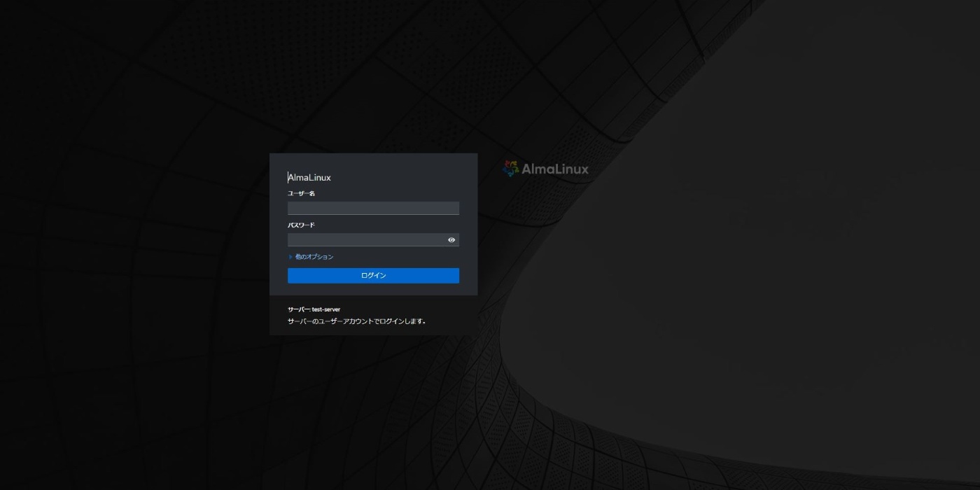Click the AlmaLinux heading in the login form

click(309, 178)
